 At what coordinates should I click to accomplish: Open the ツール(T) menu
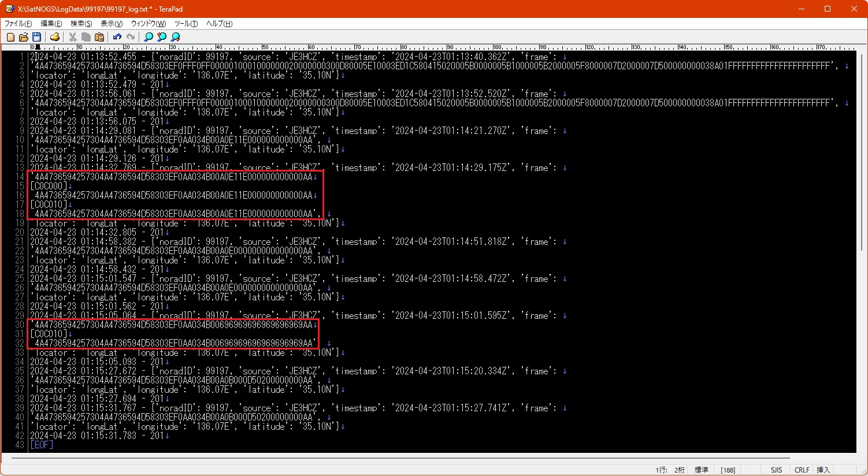[186, 24]
